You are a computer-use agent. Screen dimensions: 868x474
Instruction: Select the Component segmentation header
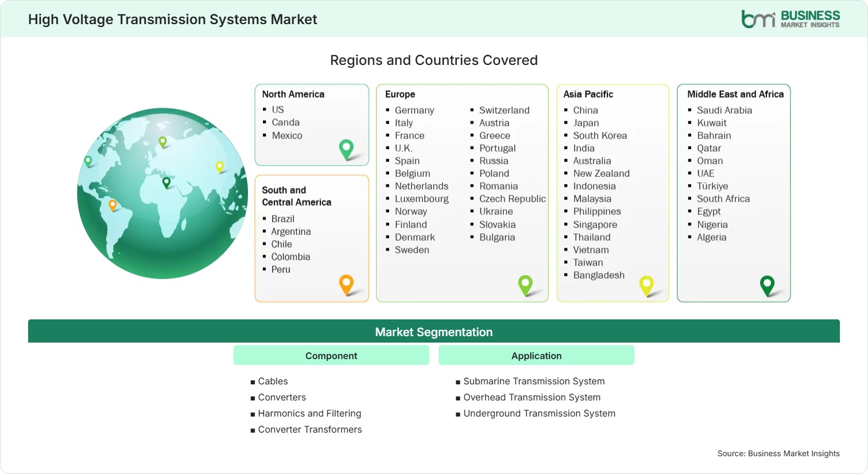[x=331, y=356]
